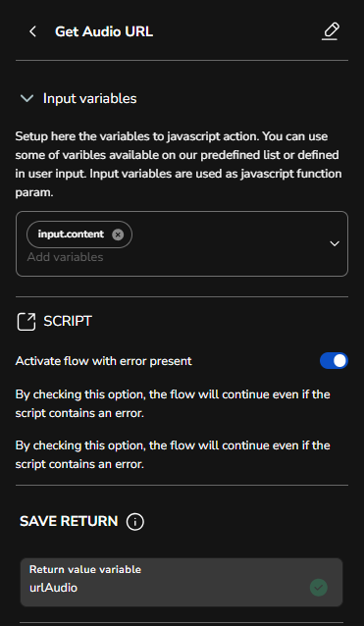The image size is (364, 626).
Task: Click the input variables description paragraph
Action: (179, 165)
